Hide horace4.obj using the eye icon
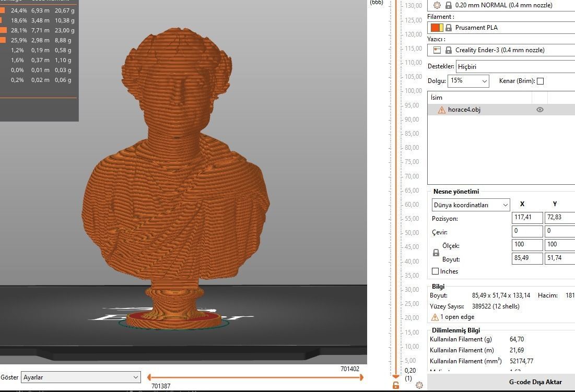Image resolution: width=575 pixels, height=392 pixels. [540, 110]
